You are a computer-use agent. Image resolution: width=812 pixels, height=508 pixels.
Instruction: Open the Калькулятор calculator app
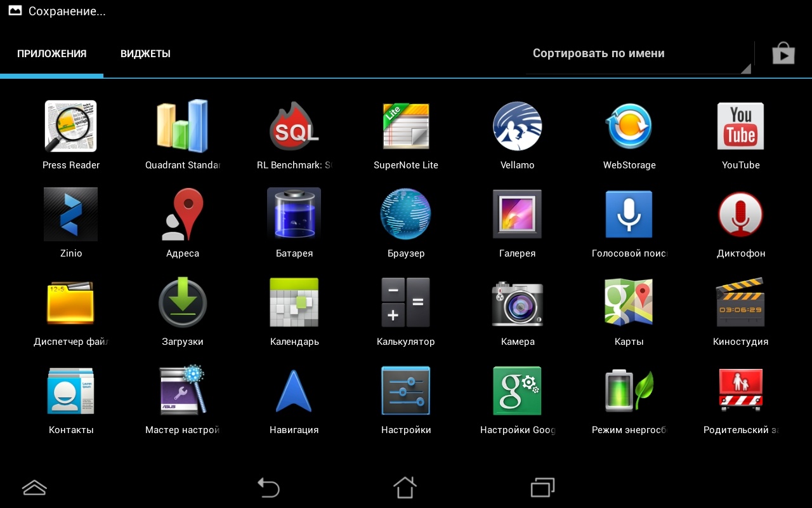(x=406, y=303)
